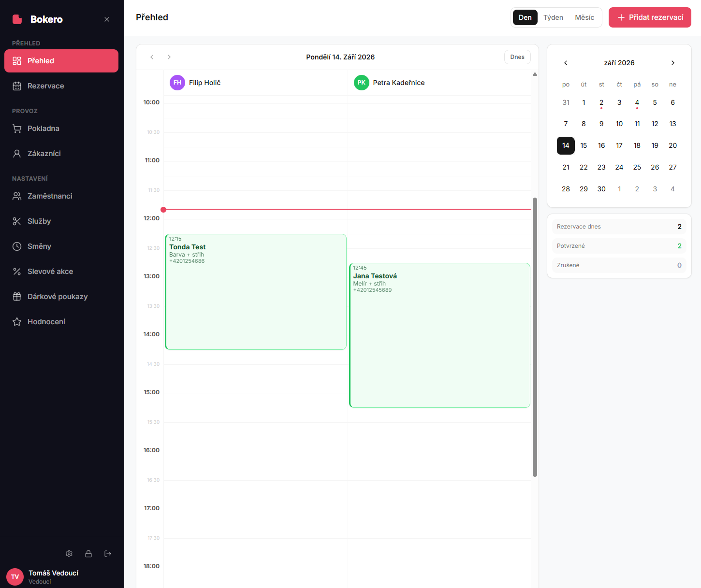Open Pokladna via shopping cart icon

(17, 129)
